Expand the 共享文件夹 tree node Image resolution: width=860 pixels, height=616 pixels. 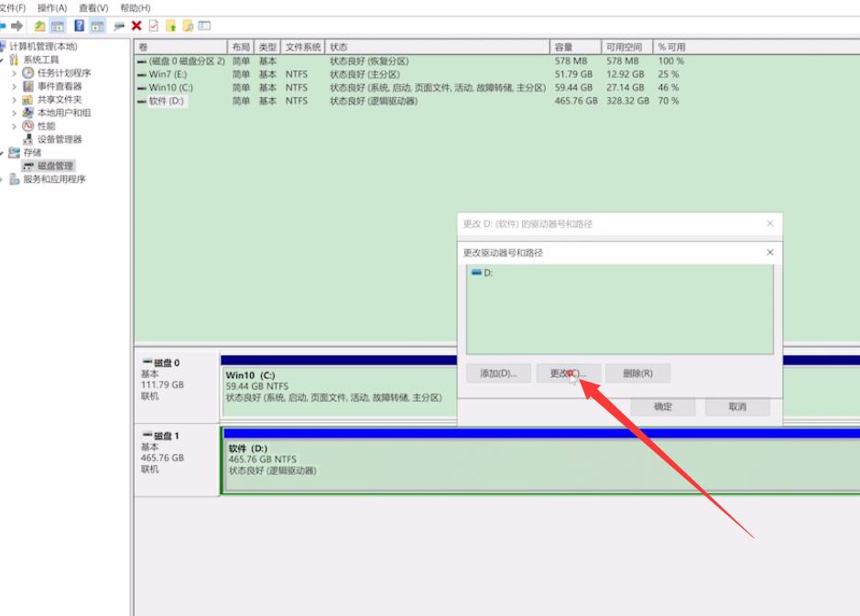click(15, 99)
